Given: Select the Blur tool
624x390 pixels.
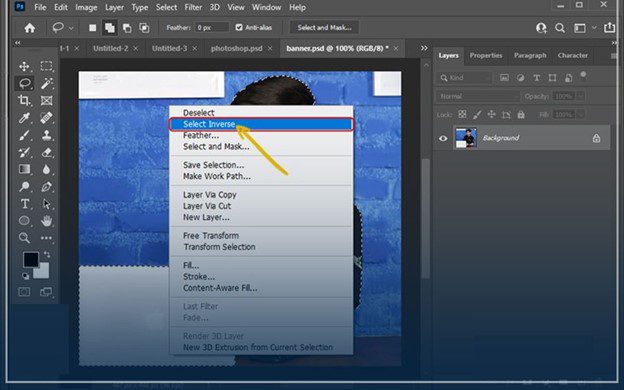Looking at the screenshot, I should coord(46,170).
